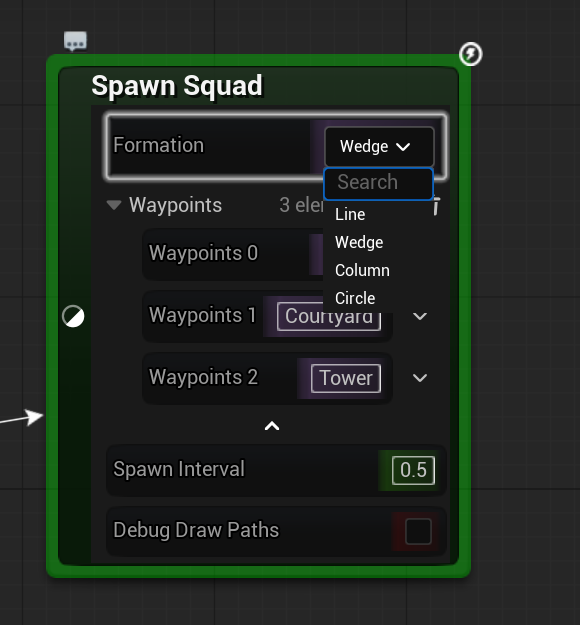Click the Tower waypoint value field

[346, 378]
